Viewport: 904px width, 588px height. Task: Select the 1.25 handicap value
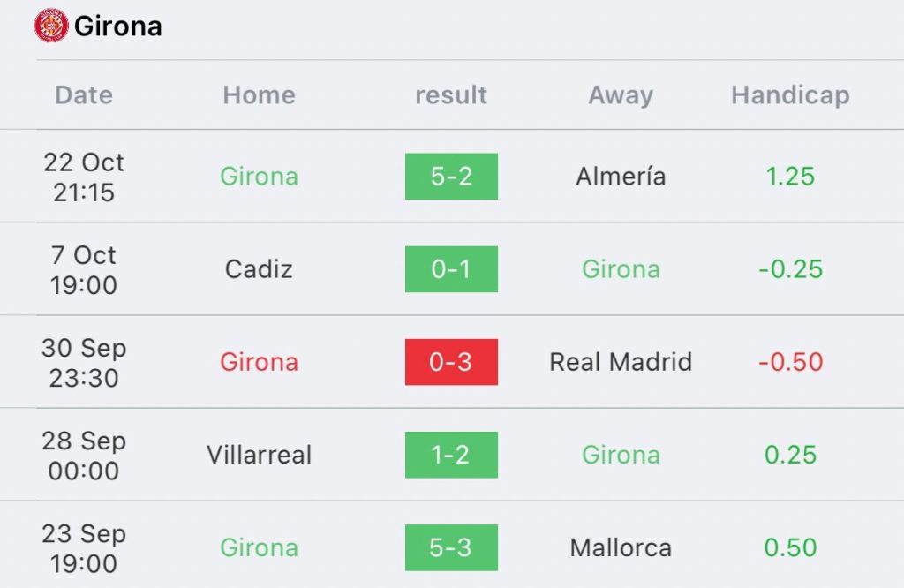pos(790,177)
